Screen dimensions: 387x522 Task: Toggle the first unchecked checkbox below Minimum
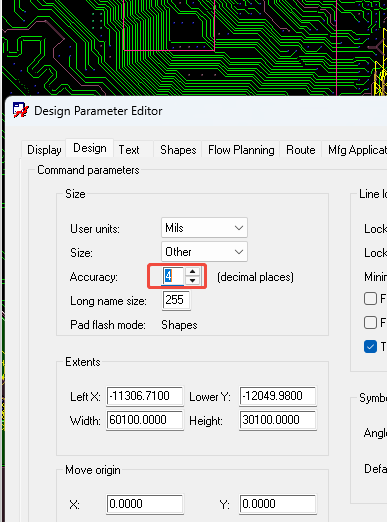(x=370, y=299)
